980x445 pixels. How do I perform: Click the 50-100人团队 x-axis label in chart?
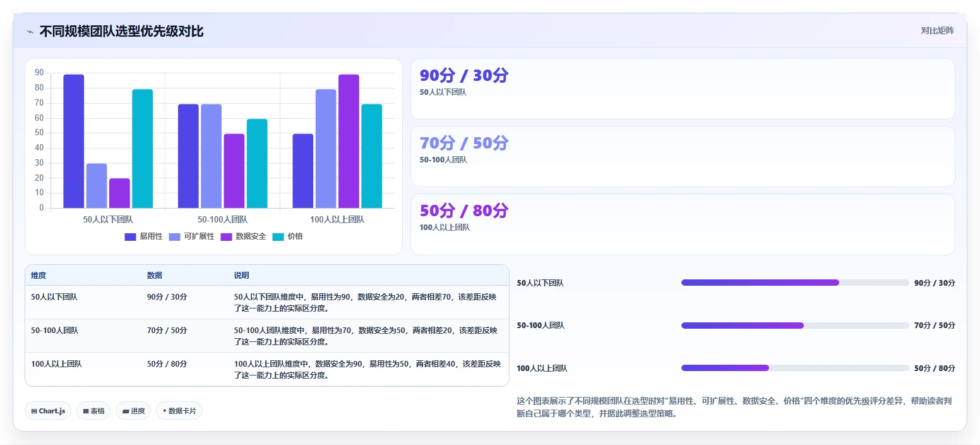[222, 219]
